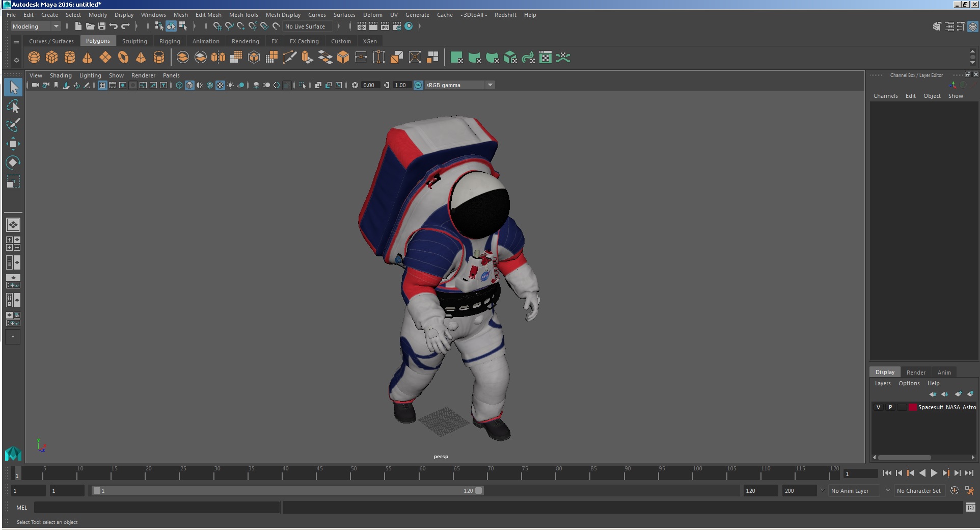Play the animation forwards
This screenshot has height=530, width=980.
coord(934,473)
